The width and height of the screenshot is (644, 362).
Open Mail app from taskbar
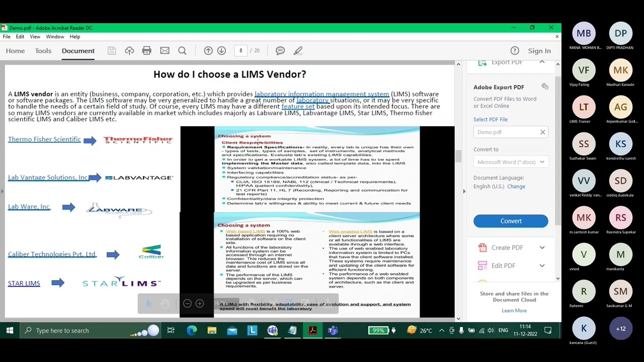(232, 330)
